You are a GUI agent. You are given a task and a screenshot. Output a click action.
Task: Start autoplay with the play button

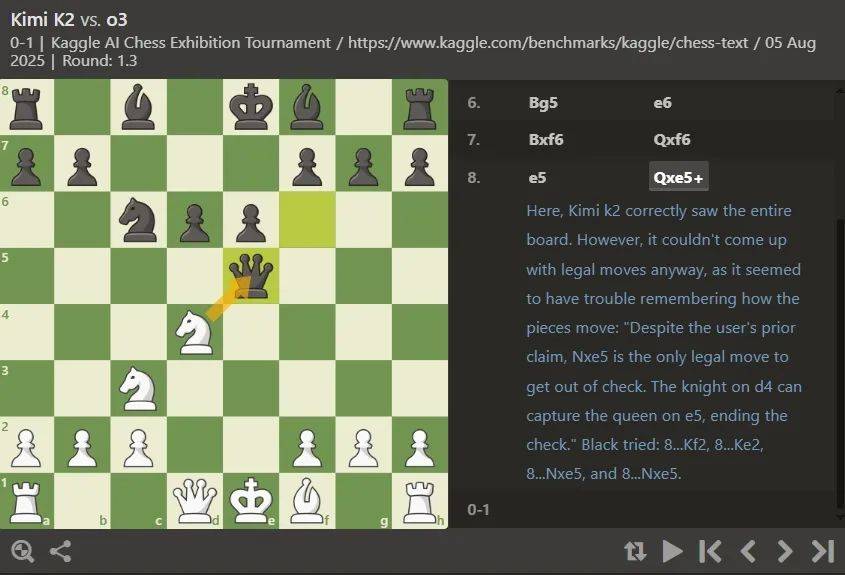coord(672,551)
